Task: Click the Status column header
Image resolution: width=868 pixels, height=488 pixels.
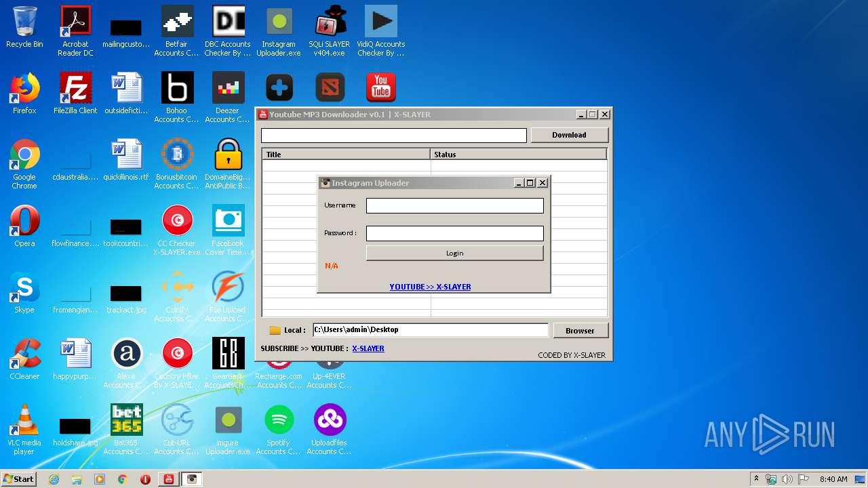Action: 518,154
